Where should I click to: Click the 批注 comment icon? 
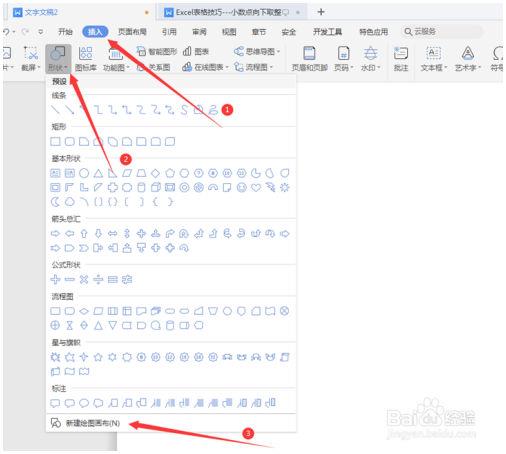tap(401, 53)
